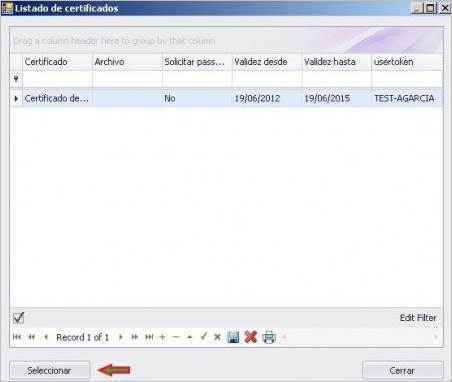Viewport: 452px width, 382px height.
Task: Close the Listado de certificados window
Action: (445, 8)
